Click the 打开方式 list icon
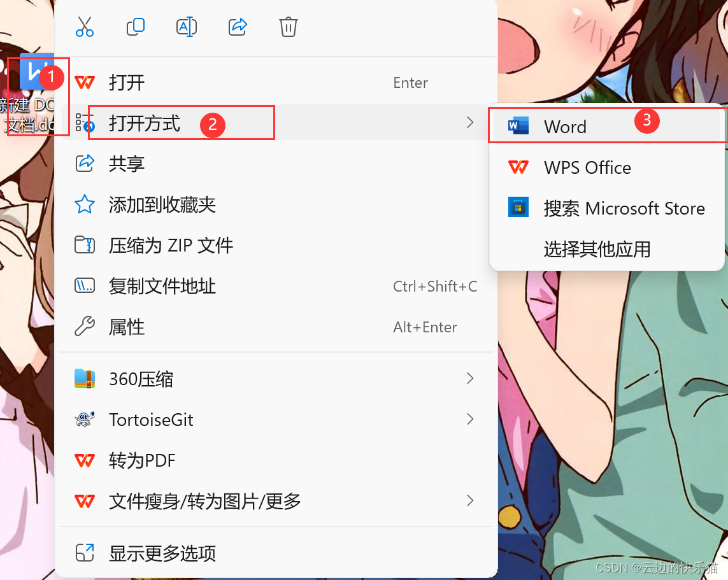 [x=85, y=123]
